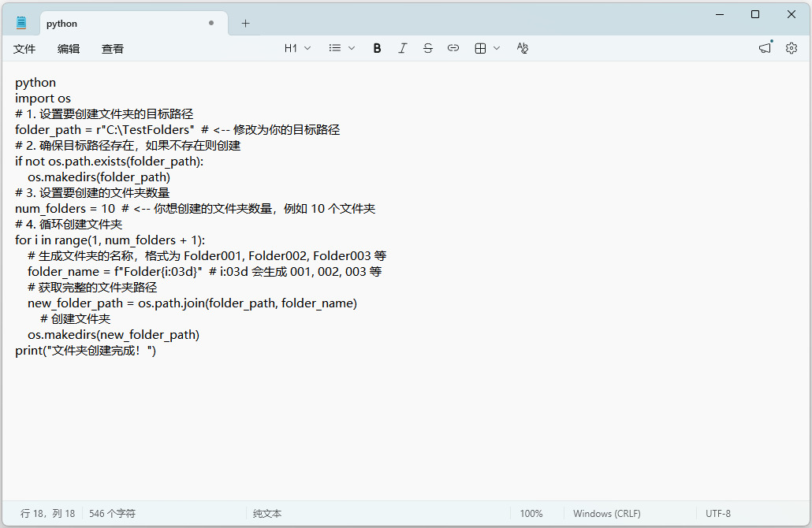Image resolution: width=812 pixels, height=528 pixels.
Task: Click the 'new_folder_path = os.path.join' line
Action: click(192, 303)
